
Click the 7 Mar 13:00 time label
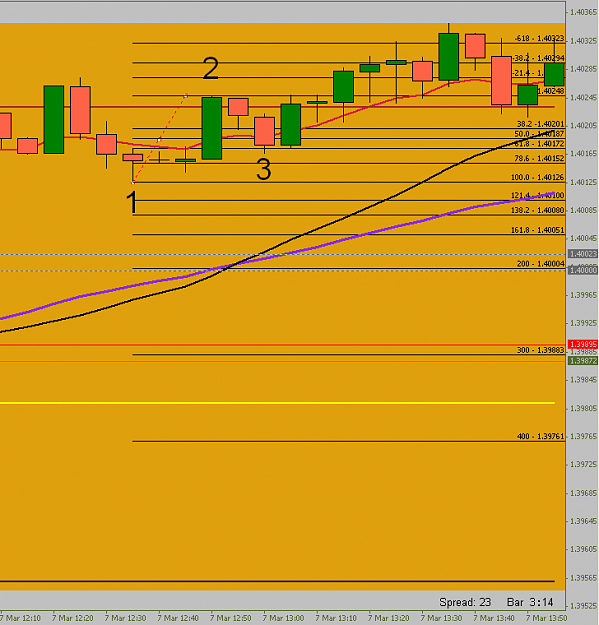pyautogui.click(x=283, y=618)
